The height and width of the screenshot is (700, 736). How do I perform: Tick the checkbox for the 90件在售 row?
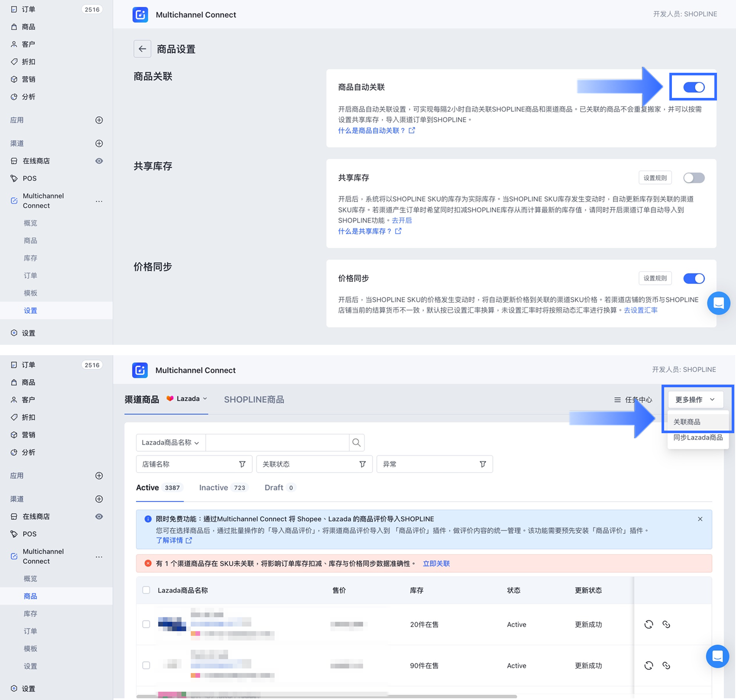(146, 665)
